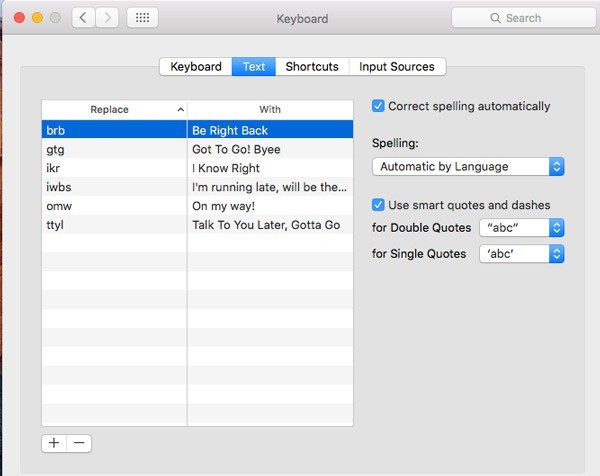Viewport: 600px width, 476px height.
Task: Click Talk To You Later, Gotta Go
Action: pos(266,225)
